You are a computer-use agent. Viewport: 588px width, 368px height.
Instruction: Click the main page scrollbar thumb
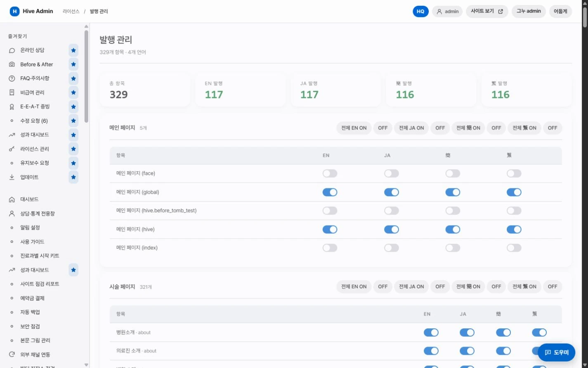click(x=585, y=17)
